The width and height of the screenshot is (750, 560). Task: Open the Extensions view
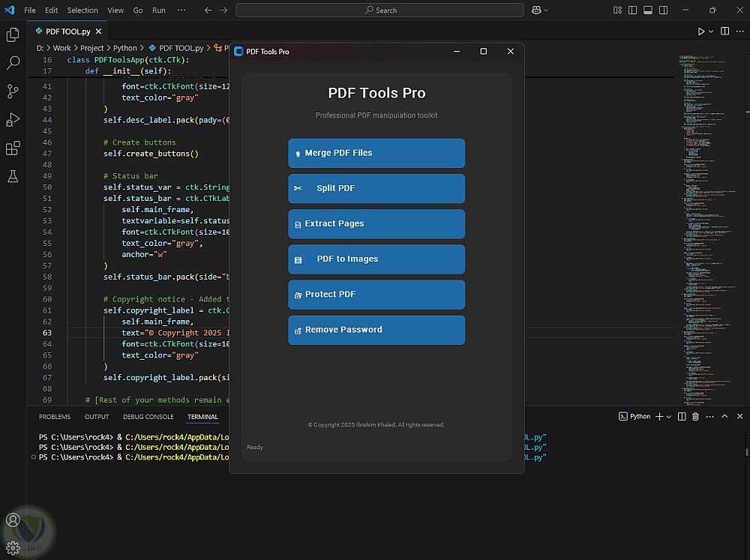click(13, 148)
